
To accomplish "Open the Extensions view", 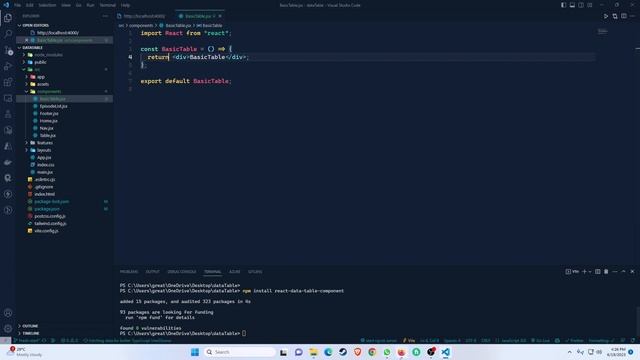I will [x=8, y=82].
